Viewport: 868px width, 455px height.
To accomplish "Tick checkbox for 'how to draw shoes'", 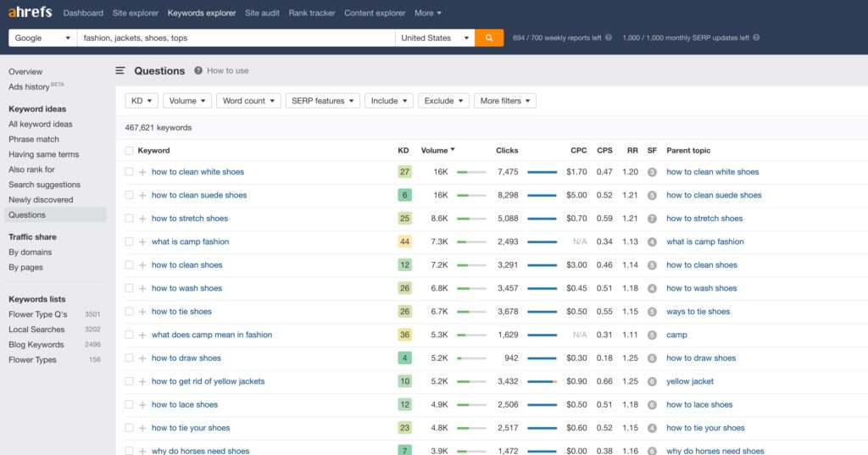I will (x=129, y=358).
